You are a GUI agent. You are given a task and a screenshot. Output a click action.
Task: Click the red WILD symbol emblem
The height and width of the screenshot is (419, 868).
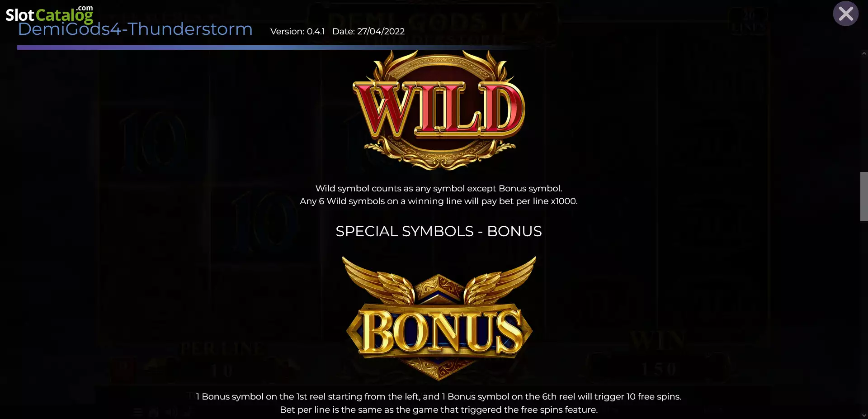pyautogui.click(x=439, y=110)
